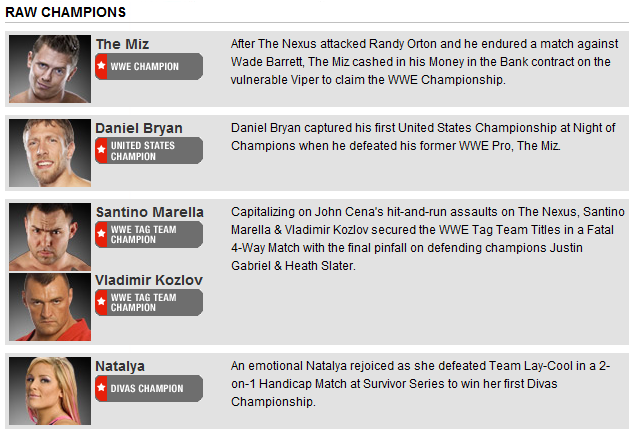Select the United States Champion badge
Image resolution: width=636 pixels, height=437 pixels.
point(149,150)
